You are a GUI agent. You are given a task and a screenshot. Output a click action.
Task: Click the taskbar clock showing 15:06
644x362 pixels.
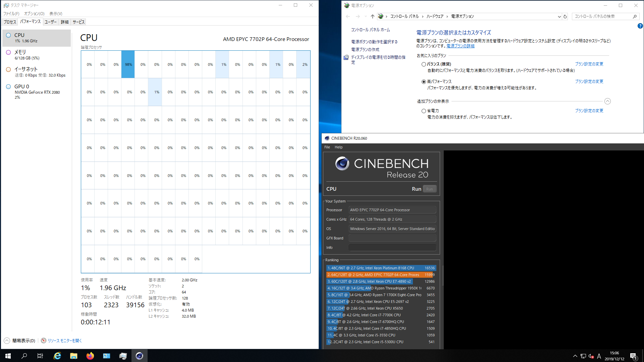[614, 356]
